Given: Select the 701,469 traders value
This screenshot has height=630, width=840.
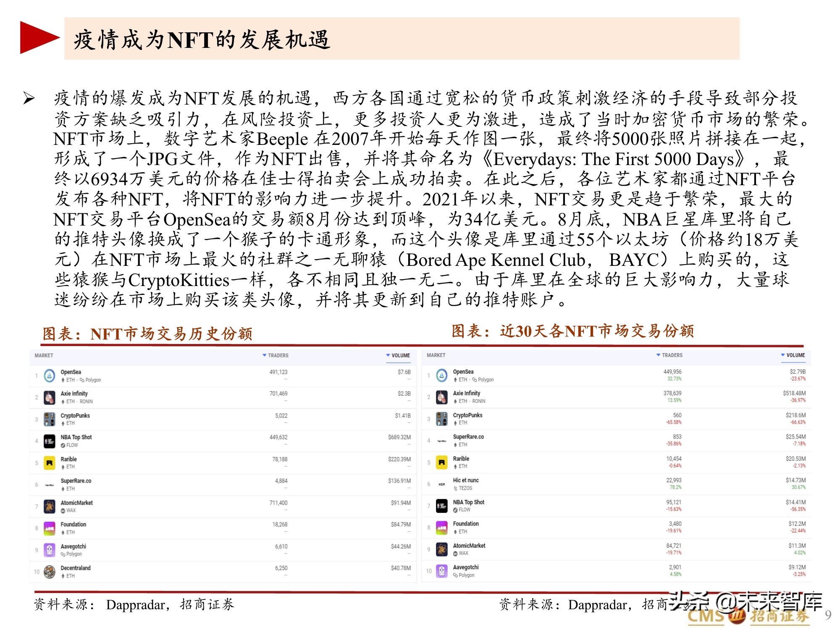Looking at the screenshot, I should (x=278, y=394).
